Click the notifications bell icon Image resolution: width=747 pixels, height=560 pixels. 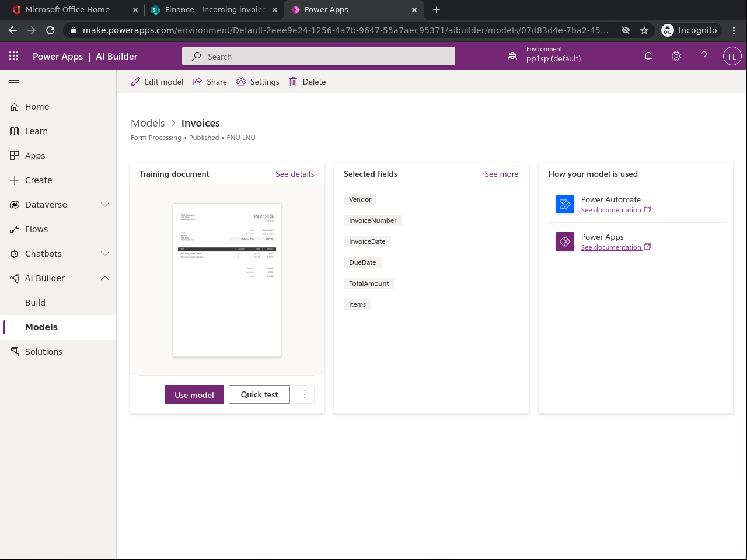tap(648, 56)
